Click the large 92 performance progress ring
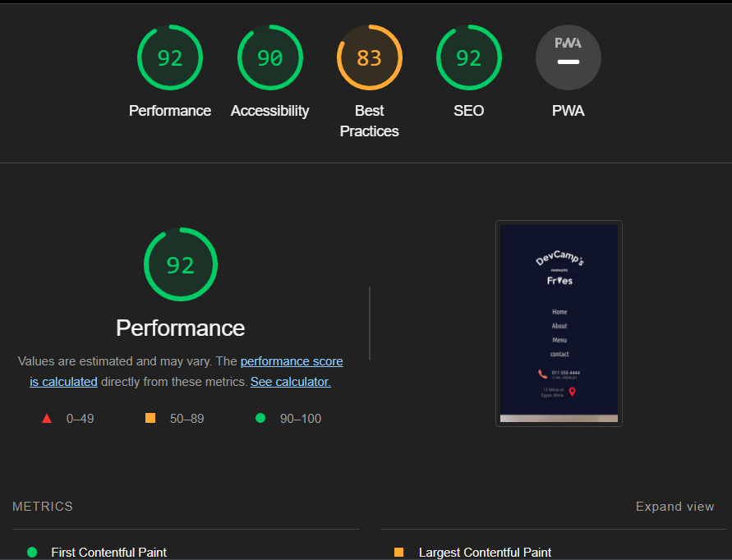This screenshot has width=732, height=560. 180,264
